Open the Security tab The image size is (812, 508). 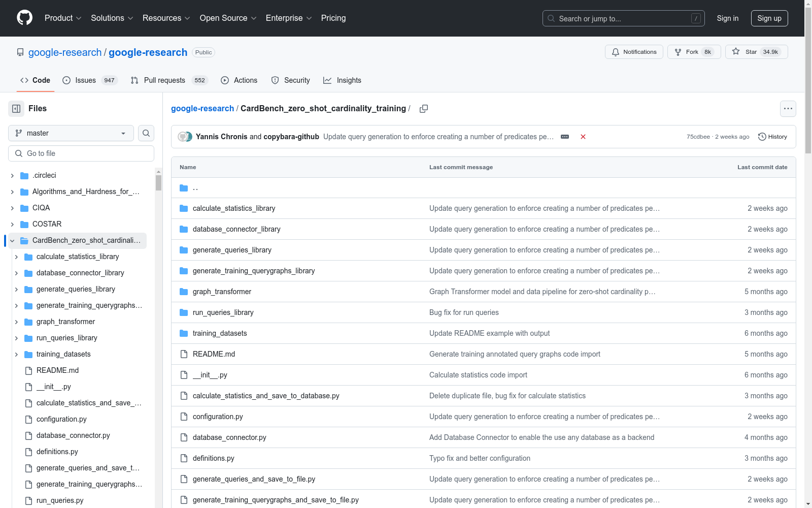coord(290,80)
